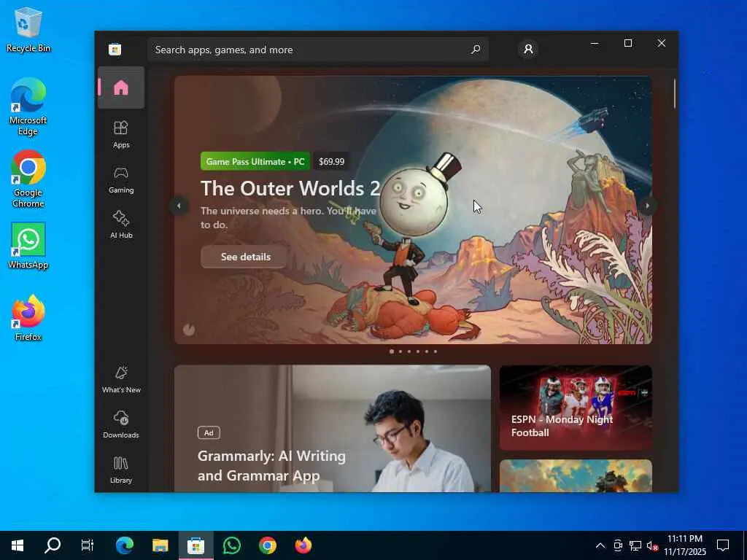Launch Edge from the taskbar

(124, 545)
